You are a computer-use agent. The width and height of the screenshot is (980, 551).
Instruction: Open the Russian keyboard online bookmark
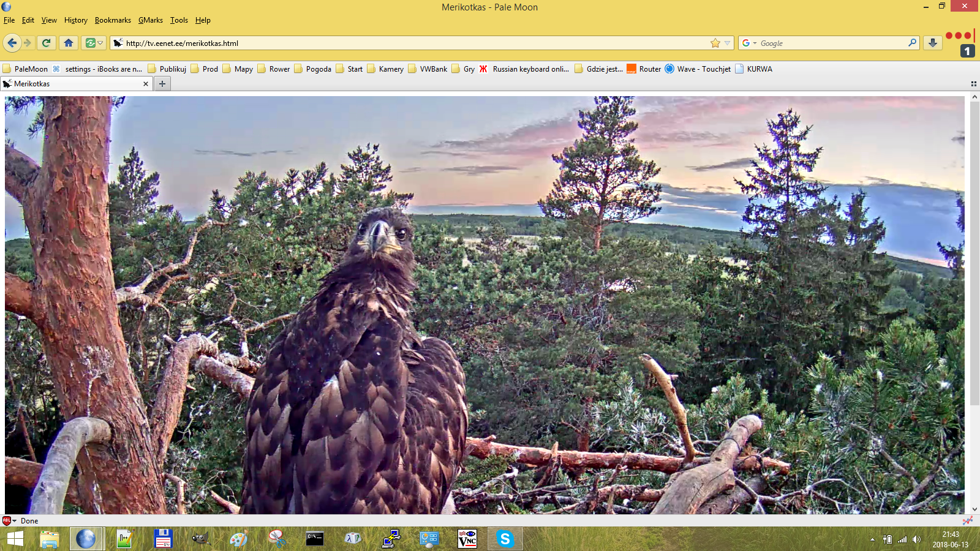[524, 69]
